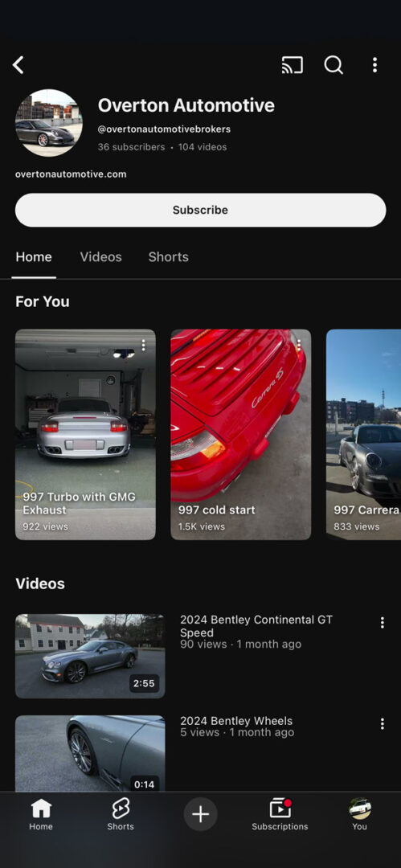Open the You profile tab
The width and height of the screenshot is (401, 868).
(359, 814)
